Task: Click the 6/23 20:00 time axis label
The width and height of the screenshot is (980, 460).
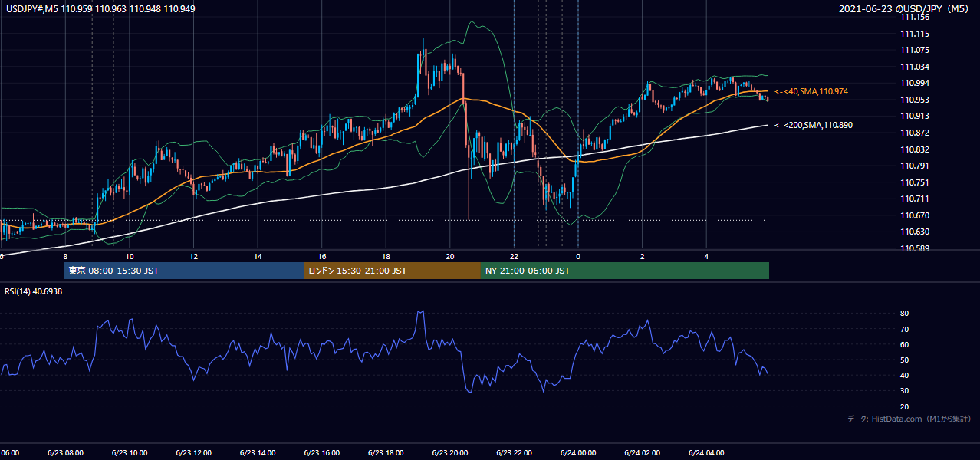Action: [x=449, y=453]
